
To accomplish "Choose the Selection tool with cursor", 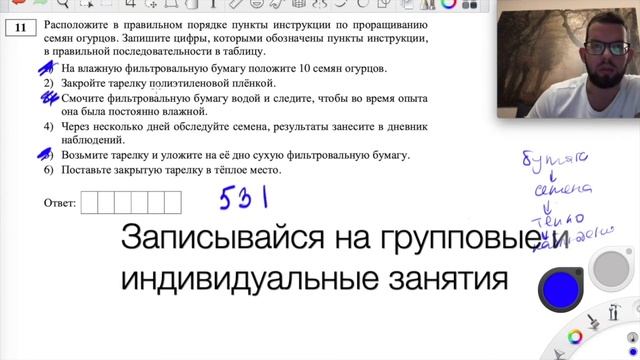I will pyautogui.click(x=87, y=4).
